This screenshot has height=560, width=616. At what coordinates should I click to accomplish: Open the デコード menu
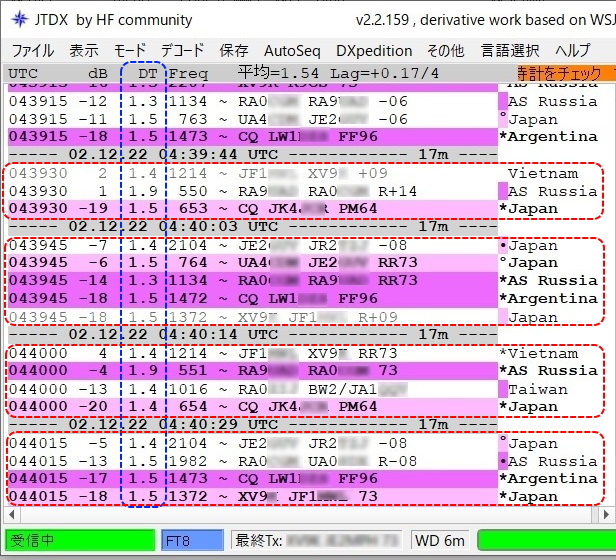[x=183, y=51]
